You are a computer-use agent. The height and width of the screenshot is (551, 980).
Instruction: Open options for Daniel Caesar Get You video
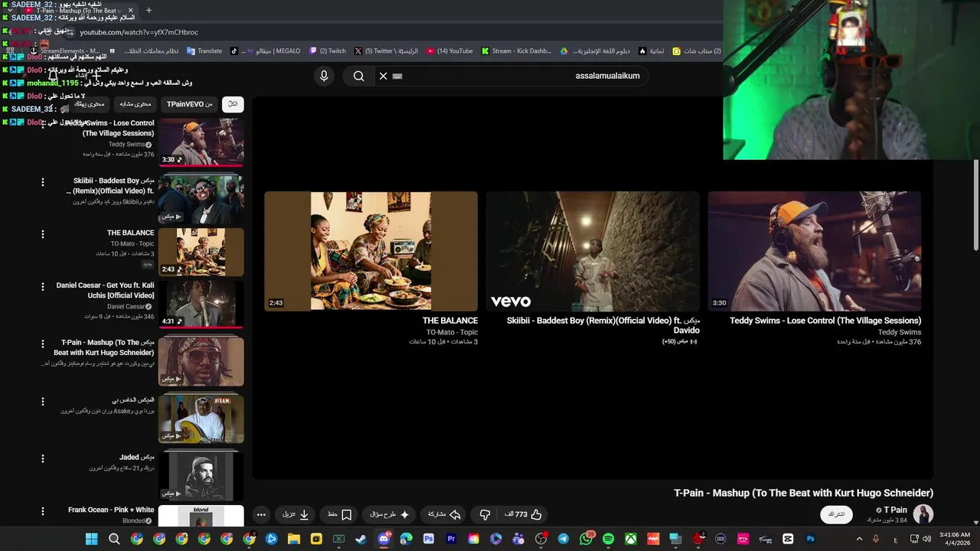[43, 287]
